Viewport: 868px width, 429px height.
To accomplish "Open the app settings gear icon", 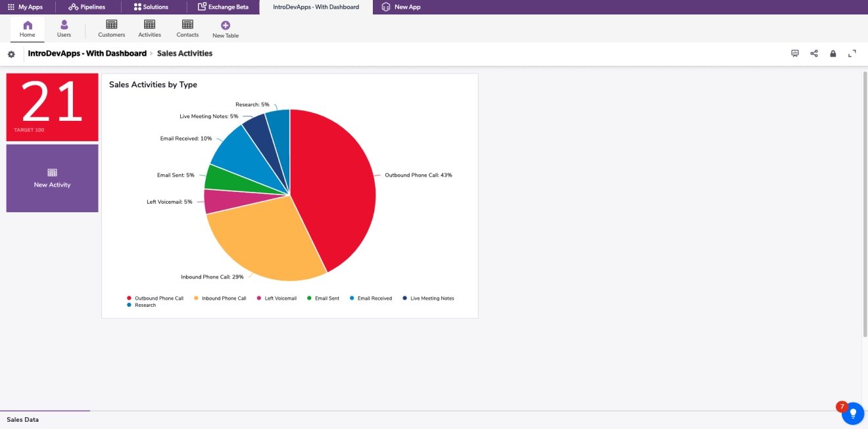I will [11, 54].
